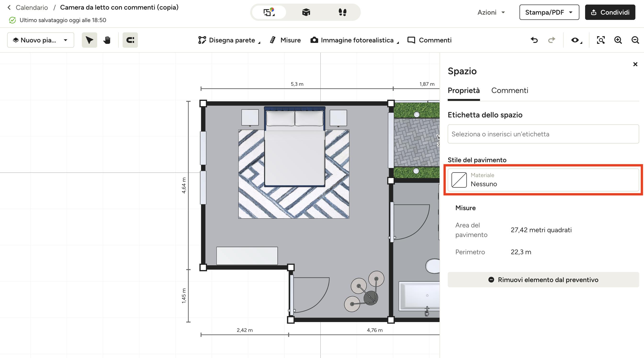Viewport: 644px width, 358px height.
Task: Close the Spazio panel
Action: click(x=635, y=64)
